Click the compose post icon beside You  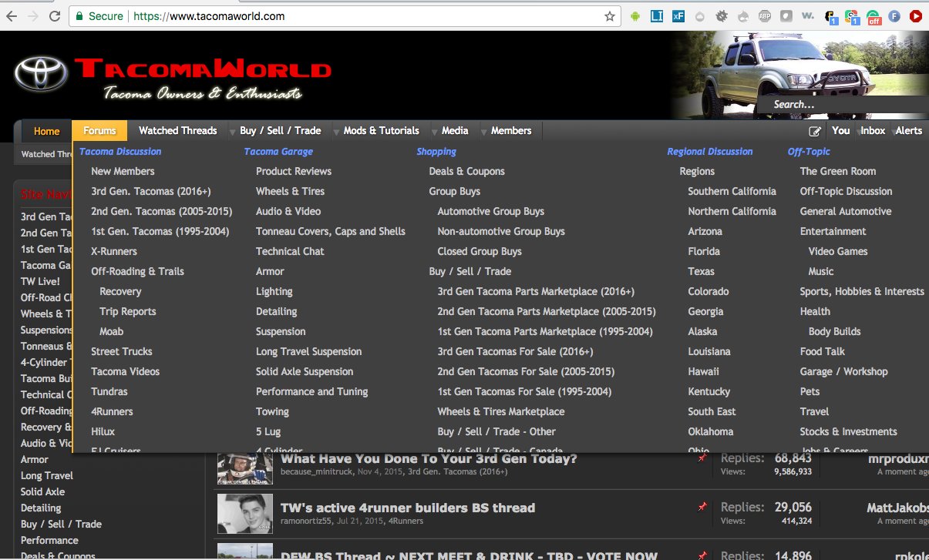(815, 131)
